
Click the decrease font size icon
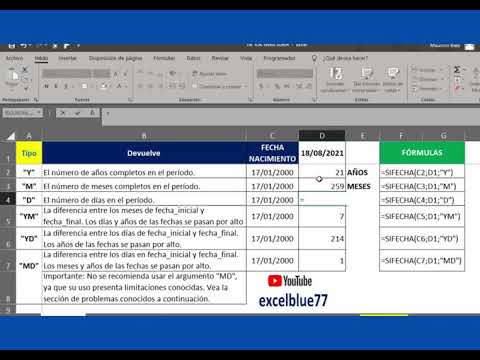(125, 74)
